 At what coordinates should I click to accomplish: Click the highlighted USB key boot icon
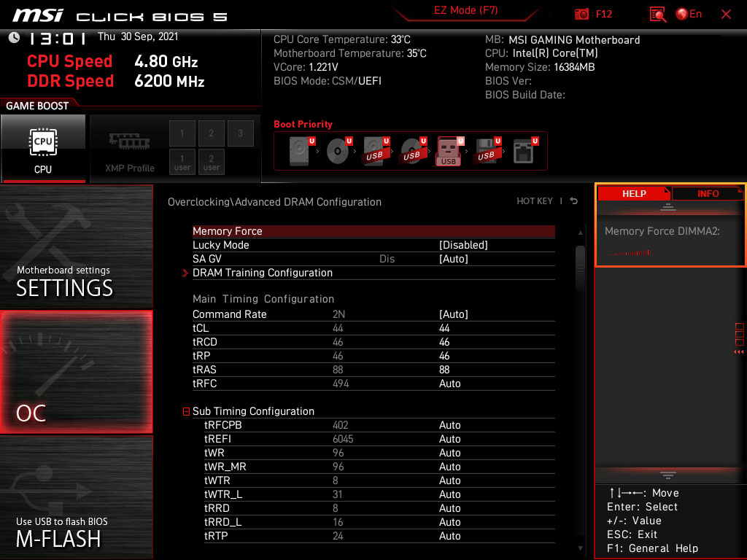click(449, 151)
